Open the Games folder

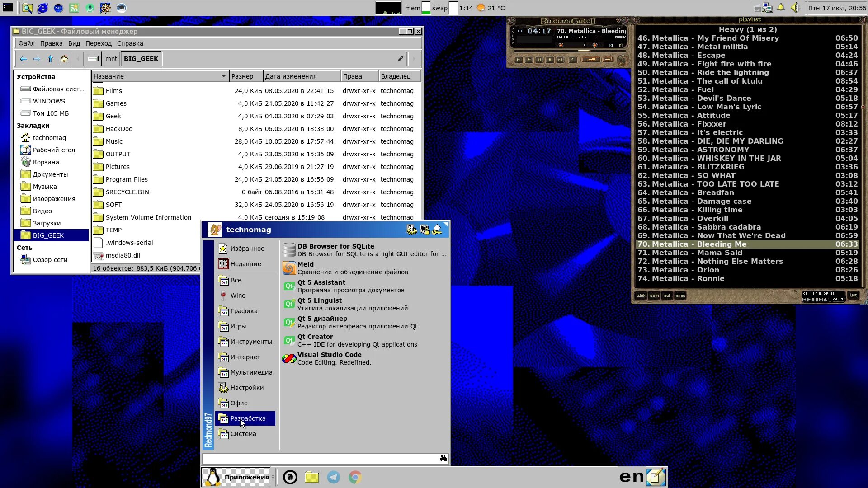coord(116,103)
